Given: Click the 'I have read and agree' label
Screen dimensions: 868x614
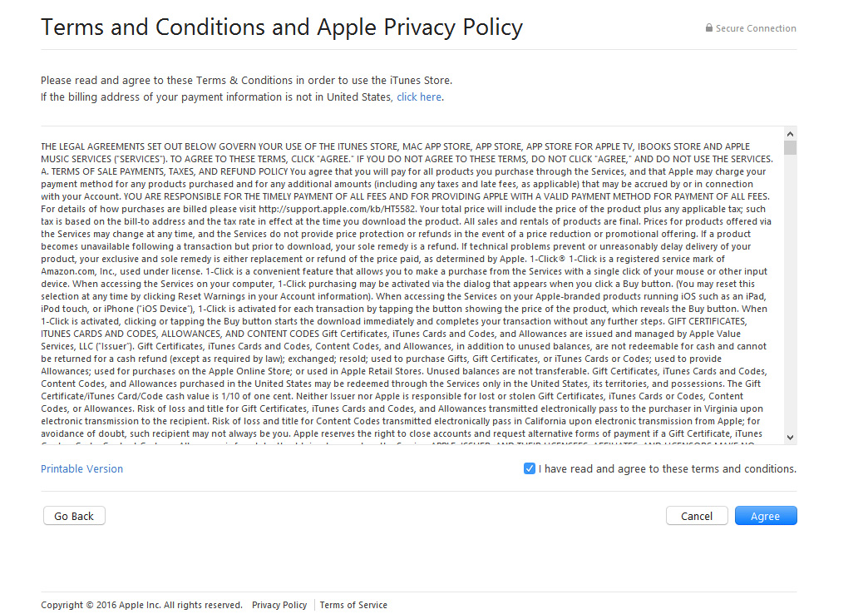Looking at the screenshot, I should (x=667, y=468).
